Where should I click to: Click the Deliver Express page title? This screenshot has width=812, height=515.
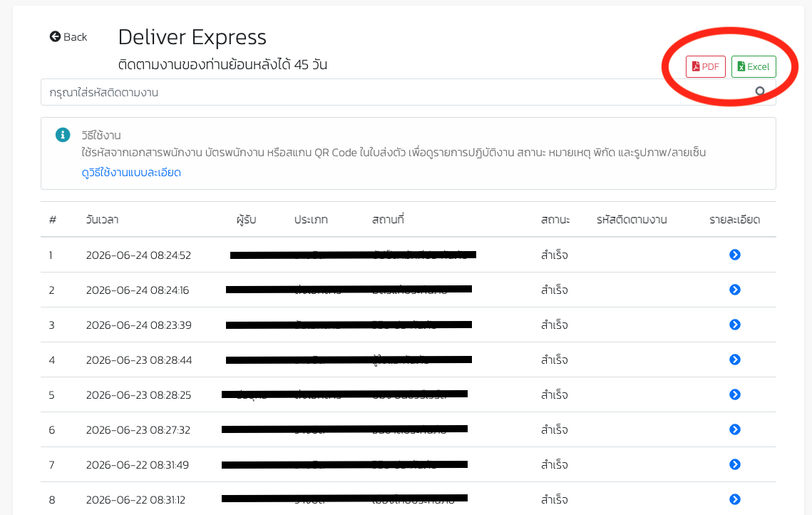click(x=192, y=37)
